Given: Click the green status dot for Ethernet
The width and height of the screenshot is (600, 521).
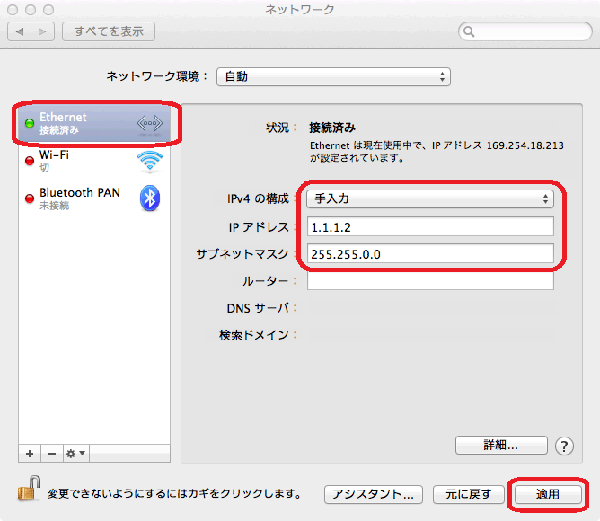Looking at the screenshot, I should pyautogui.click(x=29, y=123).
